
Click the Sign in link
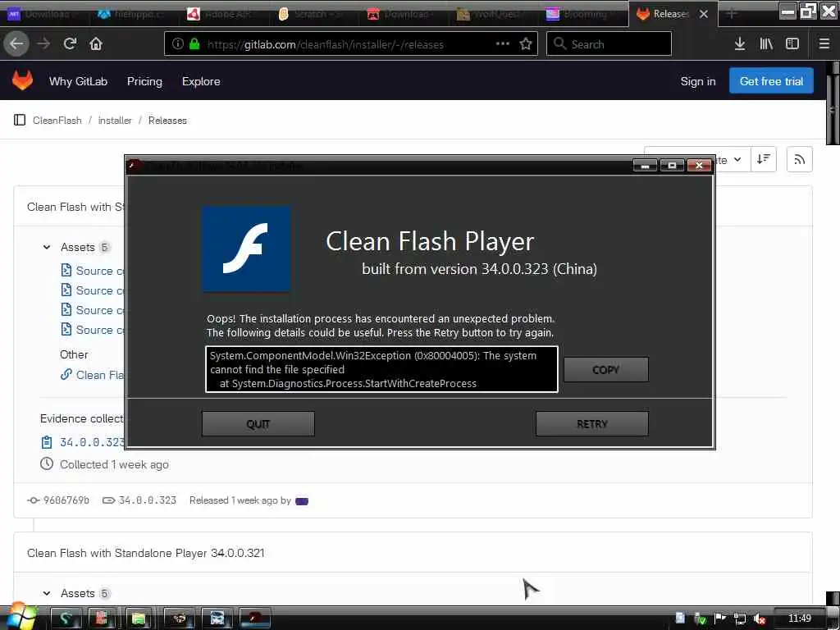click(x=697, y=81)
